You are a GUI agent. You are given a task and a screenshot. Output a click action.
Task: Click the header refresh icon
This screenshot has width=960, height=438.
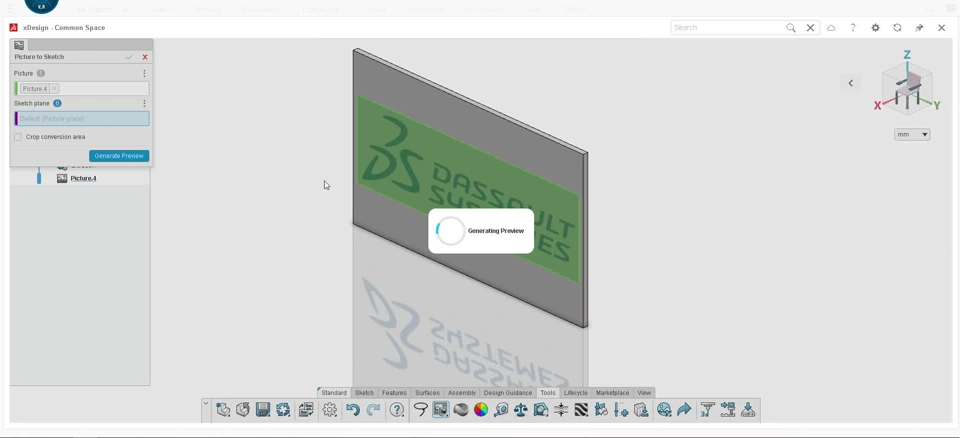click(x=897, y=28)
